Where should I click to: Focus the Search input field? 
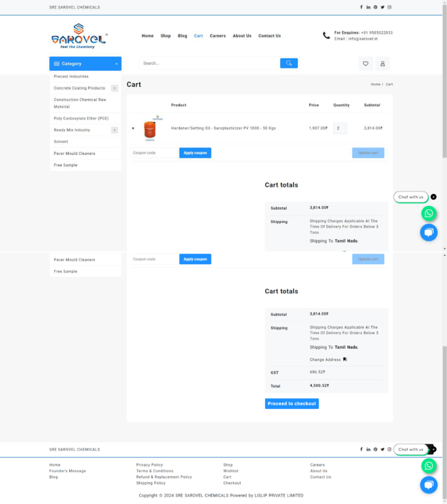tap(210, 63)
